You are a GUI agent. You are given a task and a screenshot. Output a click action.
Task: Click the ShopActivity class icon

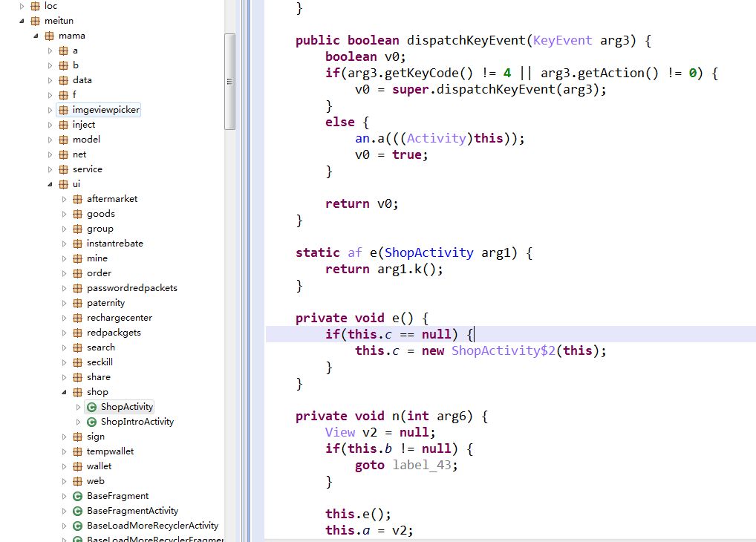tap(91, 407)
